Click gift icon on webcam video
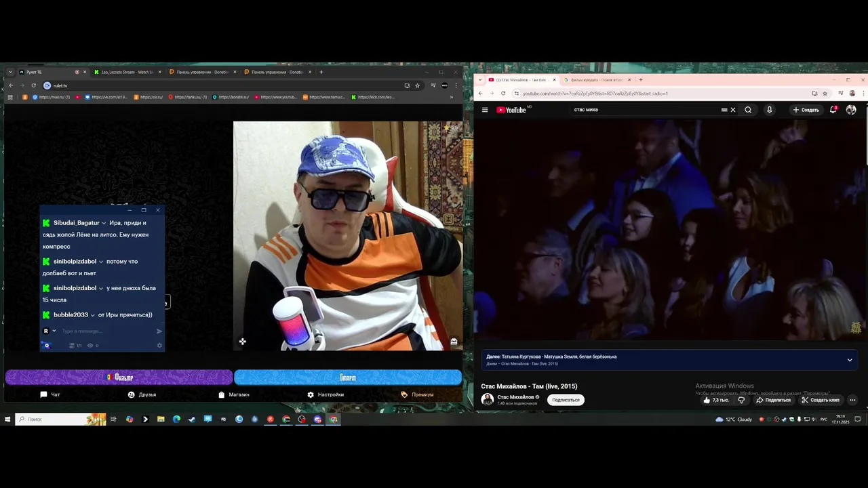 454,342
